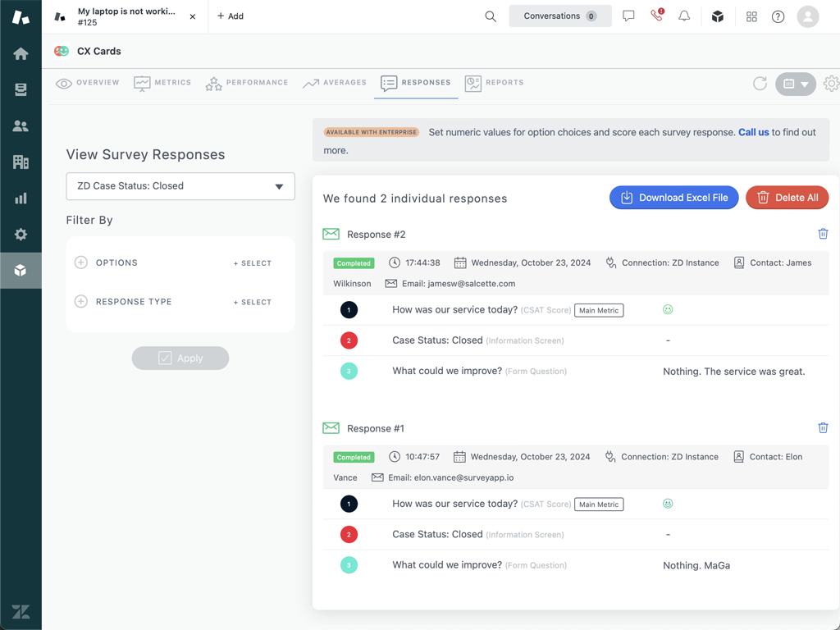Expand the RESPONSE TYPE filter plus circle
The image size is (840, 630).
coord(81,302)
